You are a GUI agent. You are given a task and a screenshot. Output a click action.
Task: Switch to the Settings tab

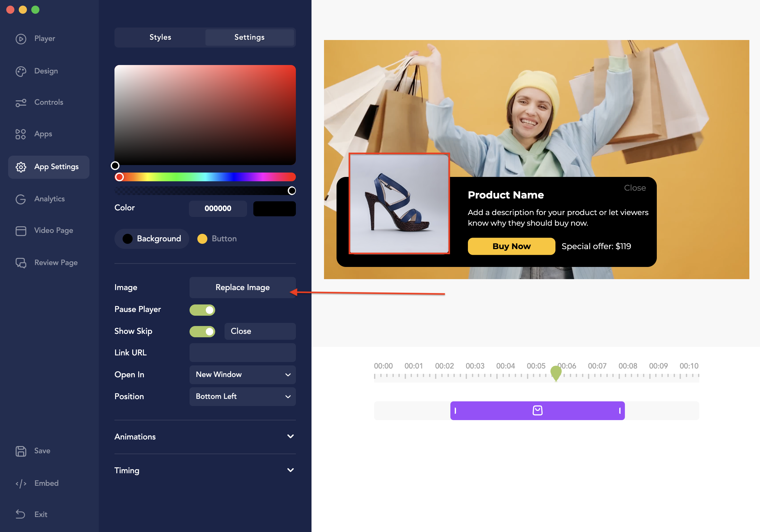pos(249,37)
